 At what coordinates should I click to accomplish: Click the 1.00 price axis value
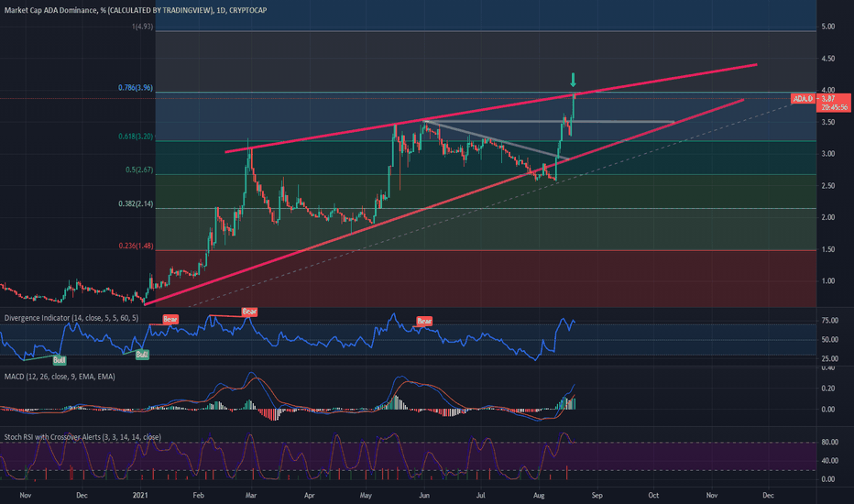pos(827,281)
